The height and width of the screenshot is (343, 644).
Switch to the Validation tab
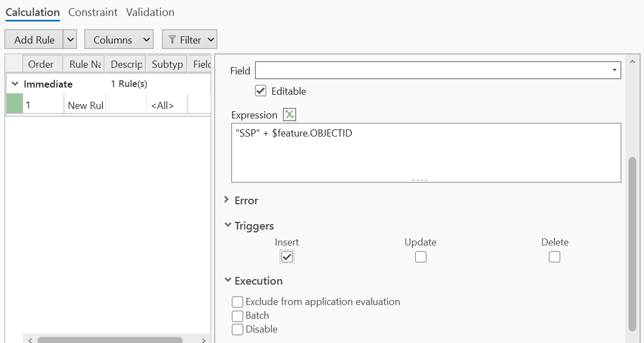[150, 12]
